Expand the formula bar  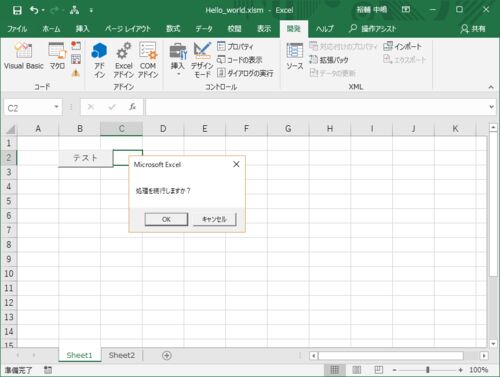(x=492, y=107)
